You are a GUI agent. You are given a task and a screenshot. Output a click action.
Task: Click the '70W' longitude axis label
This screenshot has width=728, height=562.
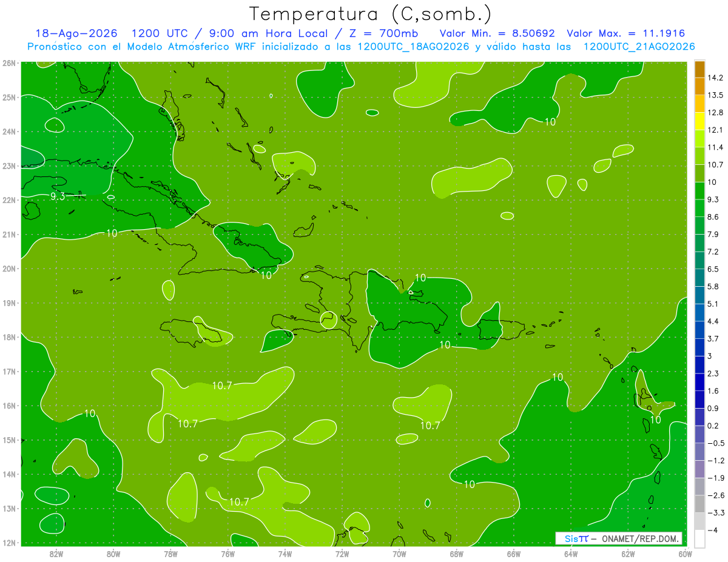[399, 554]
